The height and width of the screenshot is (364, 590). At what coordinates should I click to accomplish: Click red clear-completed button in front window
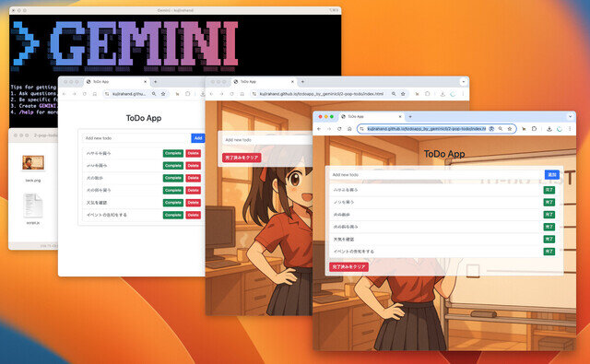348,266
